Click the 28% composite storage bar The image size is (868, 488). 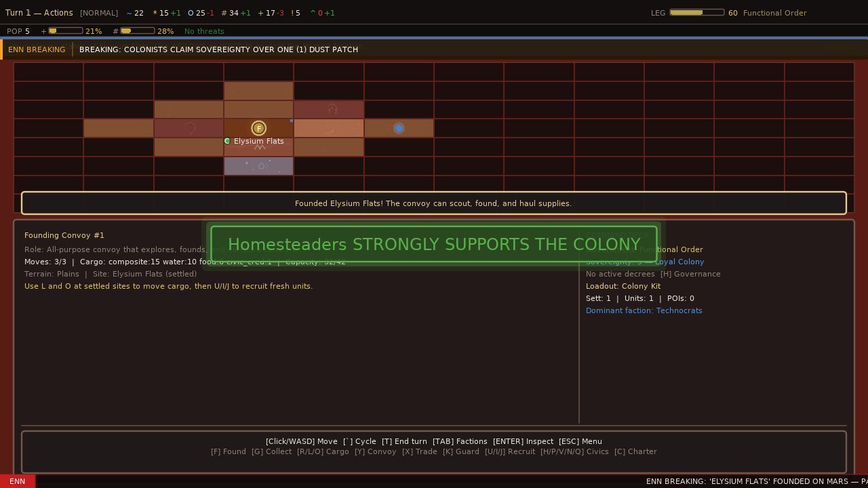(x=138, y=30)
